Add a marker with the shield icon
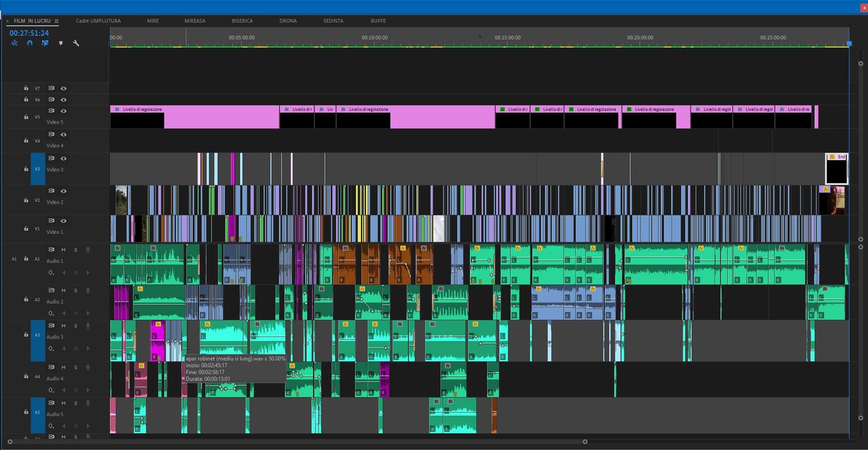This screenshot has width=868, height=450. [61, 43]
